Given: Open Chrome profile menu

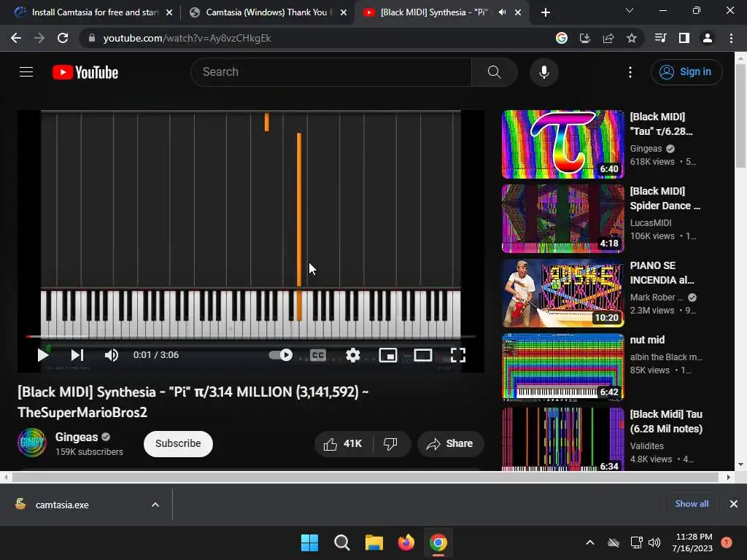Looking at the screenshot, I should [x=708, y=38].
